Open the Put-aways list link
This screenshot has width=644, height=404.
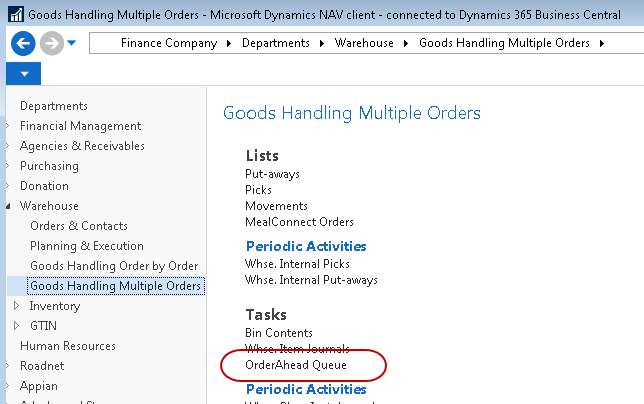(272, 174)
